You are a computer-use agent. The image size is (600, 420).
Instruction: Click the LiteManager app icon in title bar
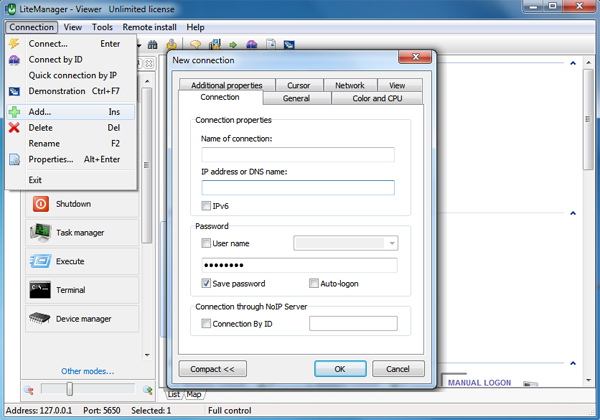coord(11,9)
